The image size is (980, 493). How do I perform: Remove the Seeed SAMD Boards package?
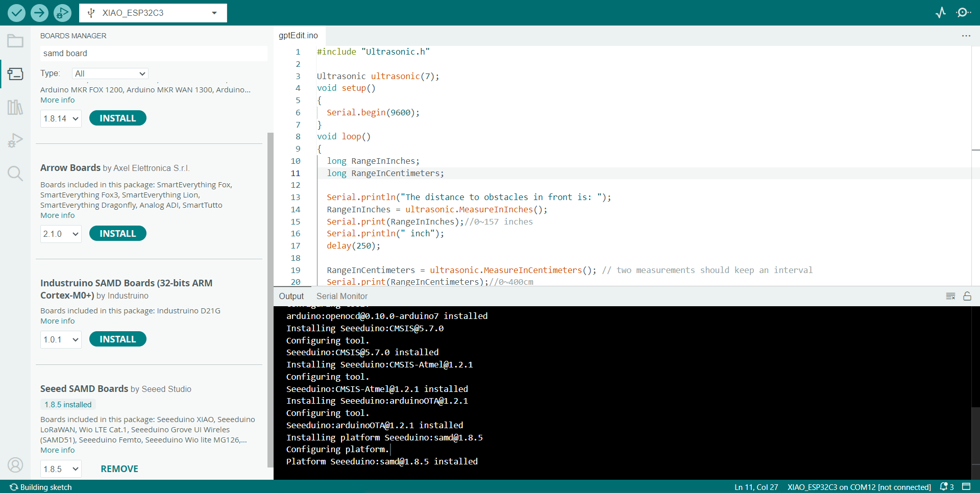(119, 469)
